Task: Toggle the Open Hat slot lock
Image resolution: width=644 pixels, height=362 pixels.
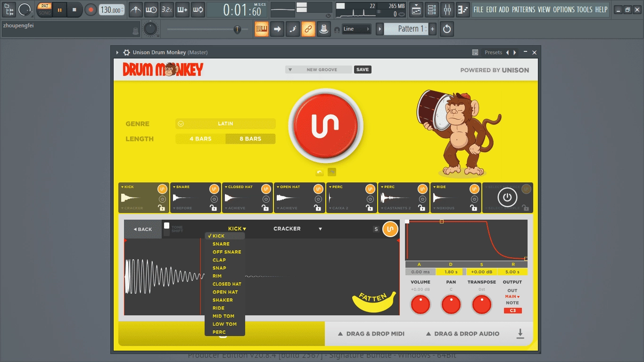Action: [317, 208]
